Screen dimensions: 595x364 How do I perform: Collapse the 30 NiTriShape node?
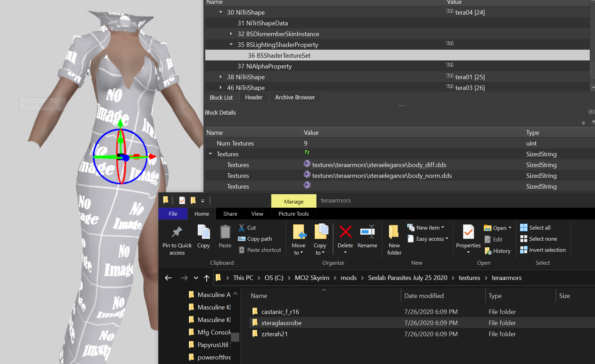click(221, 12)
